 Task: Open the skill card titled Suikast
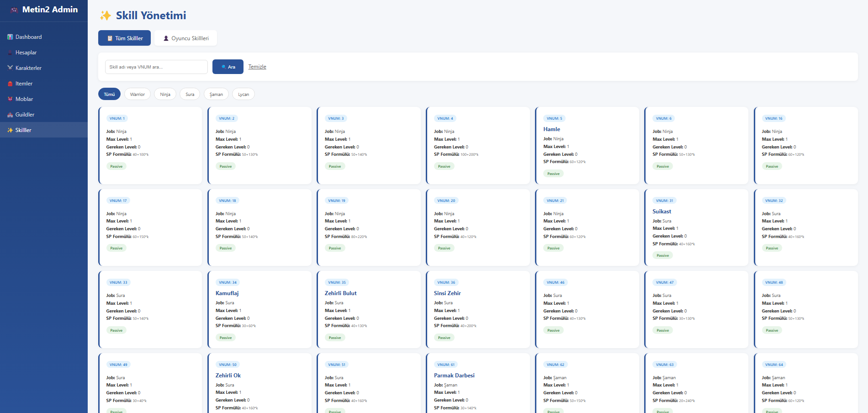tap(662, 211)
